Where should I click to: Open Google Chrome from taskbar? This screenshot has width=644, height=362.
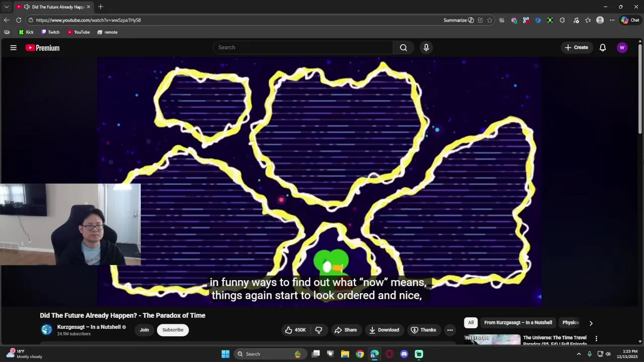[x=360, y=354]
